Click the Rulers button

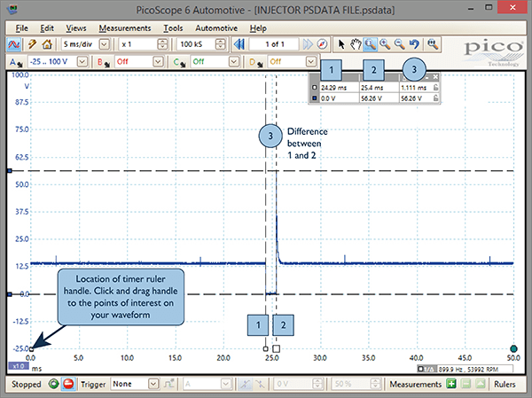tap(505, 384)
